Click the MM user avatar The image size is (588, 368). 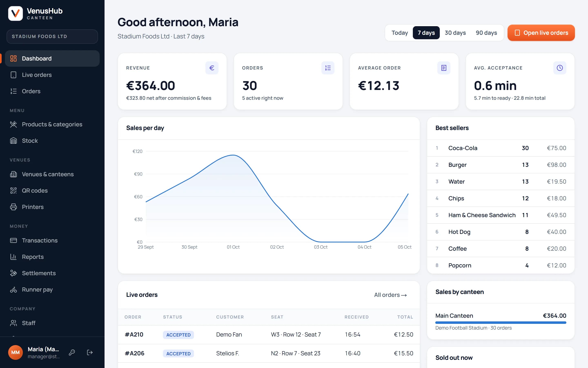(x=15, y=352)
